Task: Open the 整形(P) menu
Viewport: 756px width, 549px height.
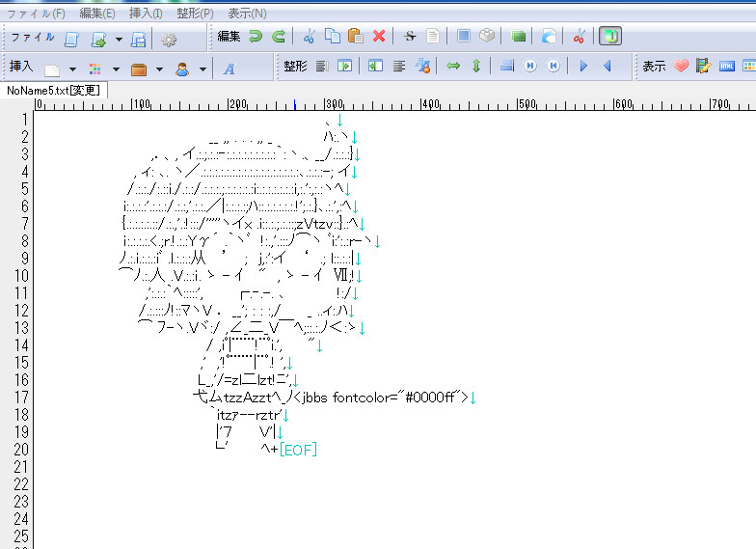Action: point(196,14)
